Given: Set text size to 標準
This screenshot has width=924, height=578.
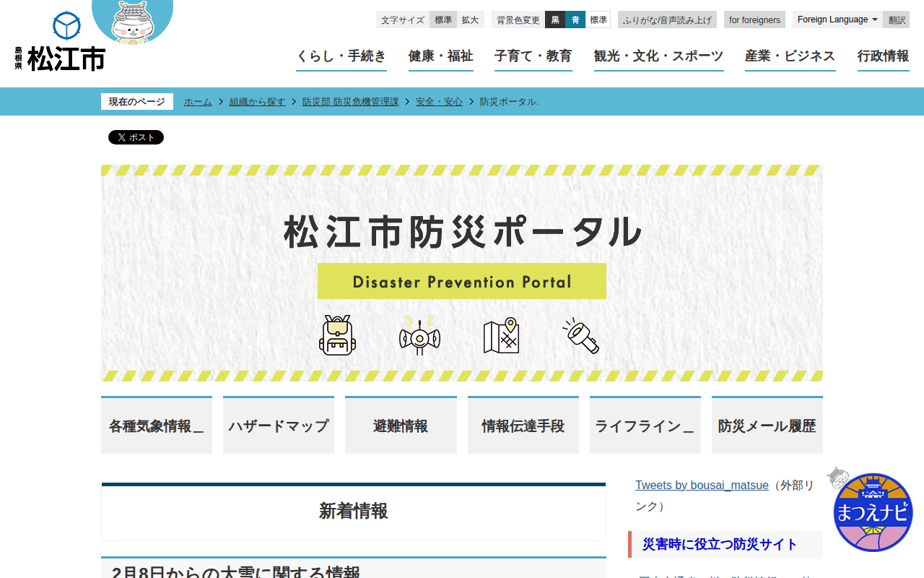Looking at the screenshot, I should tap(443, 20).
